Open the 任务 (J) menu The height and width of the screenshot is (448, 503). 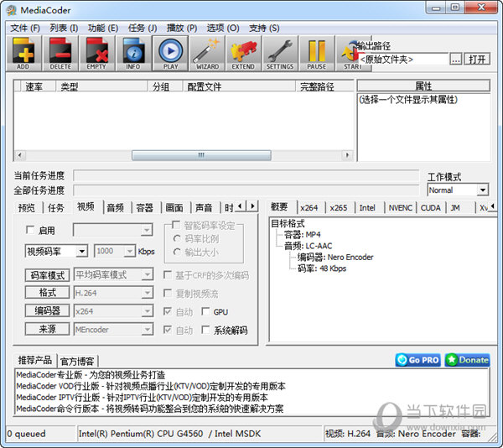[x=143, y=29]
